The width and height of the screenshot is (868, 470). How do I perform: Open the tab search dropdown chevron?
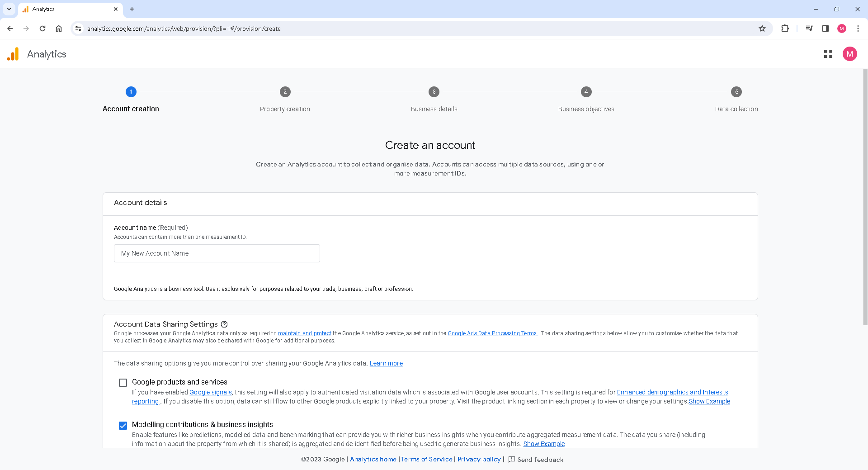pos(9,9)
